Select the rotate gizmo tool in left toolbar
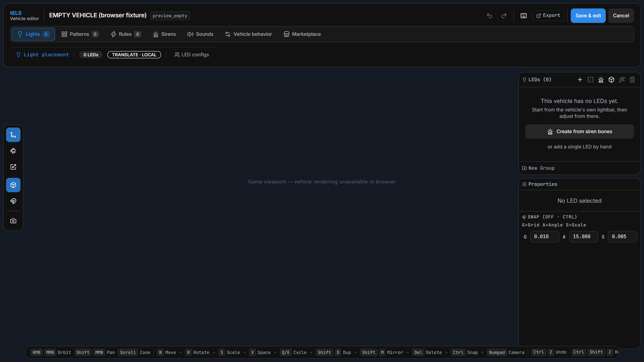644x362 pixels. (x=13, y=151)
